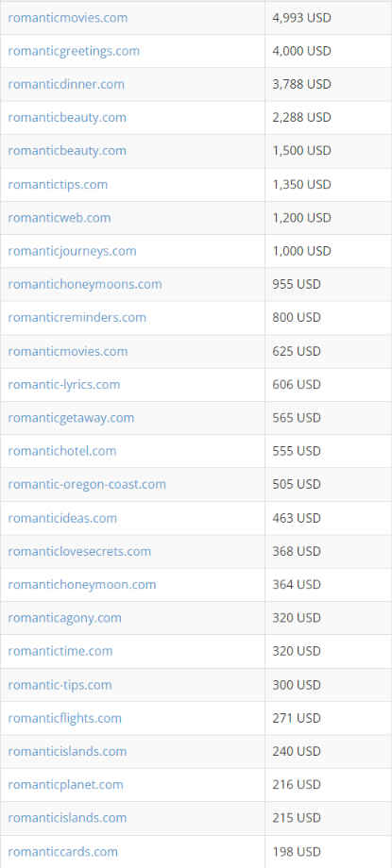392x868 pixels.
Task: Open the romanticcards.com link
Action: (62, 852)
